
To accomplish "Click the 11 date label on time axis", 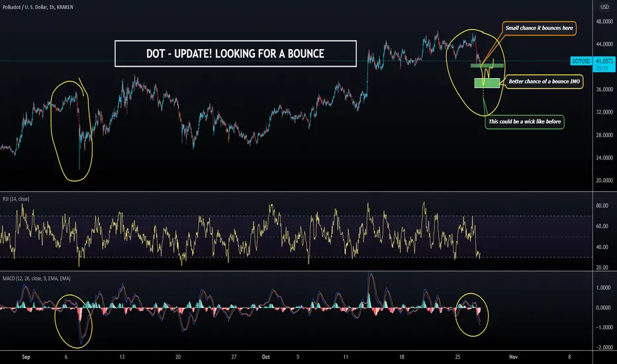I will (346, 357).
